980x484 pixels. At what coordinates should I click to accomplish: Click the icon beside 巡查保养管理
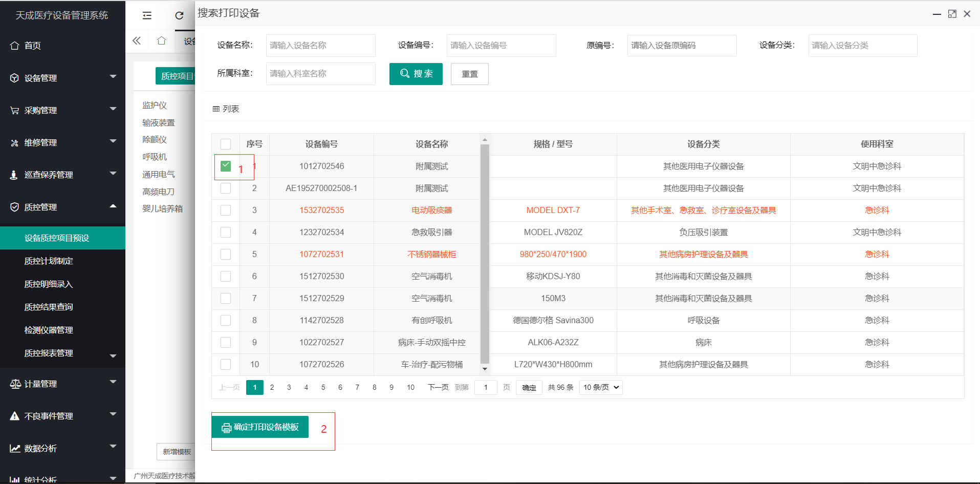[15, 175]
